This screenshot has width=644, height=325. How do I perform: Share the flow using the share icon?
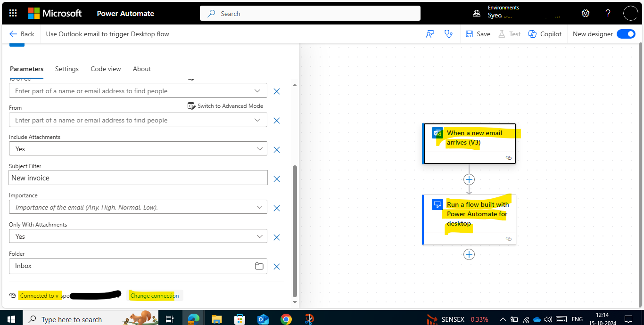[429, 33]
